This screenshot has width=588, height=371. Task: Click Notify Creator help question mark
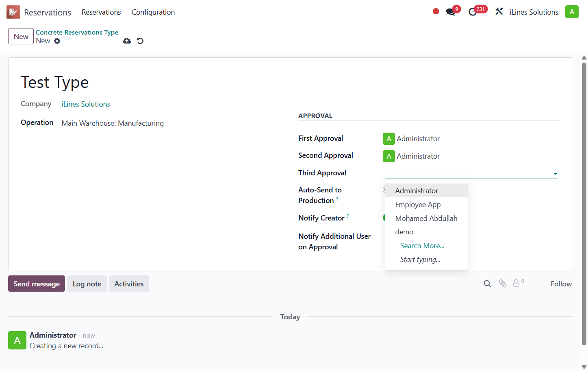click(347, 216)
